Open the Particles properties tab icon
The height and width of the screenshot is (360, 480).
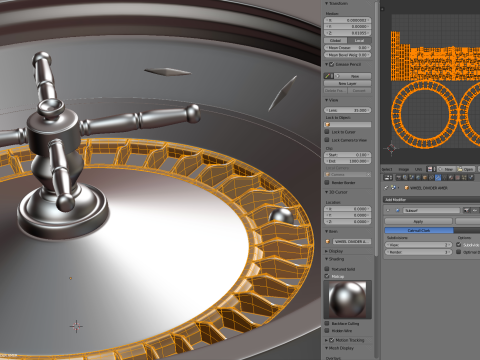(464, 177)
